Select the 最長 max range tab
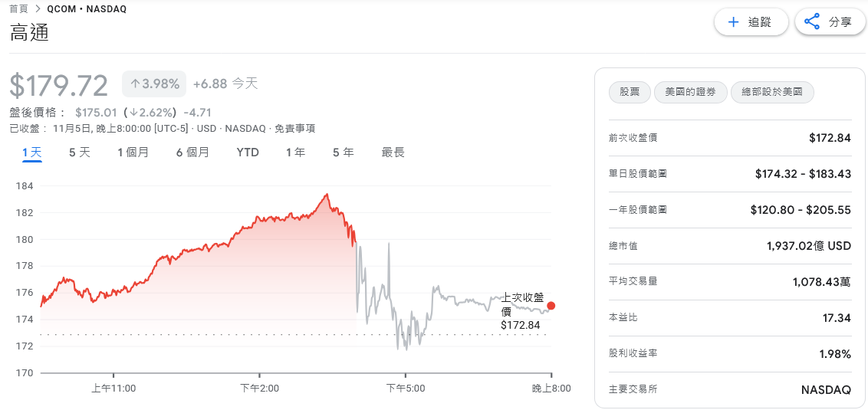The width and height of the screenshot is (868, 410). [393, 153]
